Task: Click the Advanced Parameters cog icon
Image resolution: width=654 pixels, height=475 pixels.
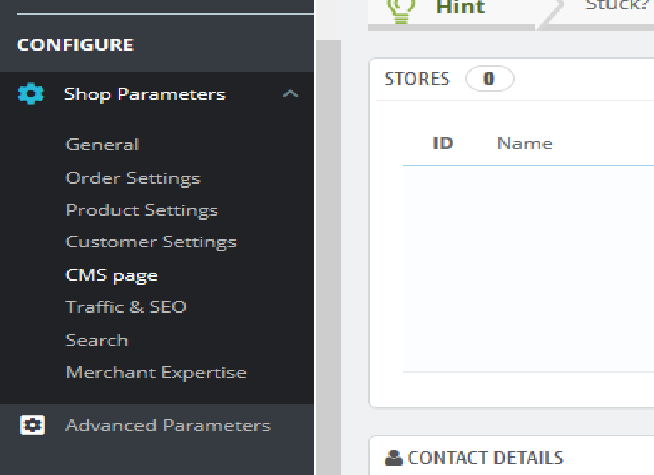Action: tap(31, 425)
